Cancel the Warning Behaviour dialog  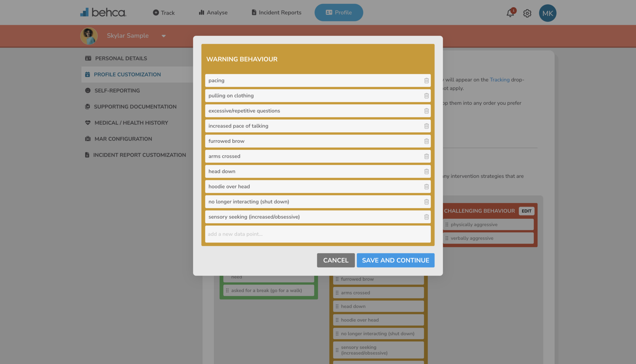(336, 260)
